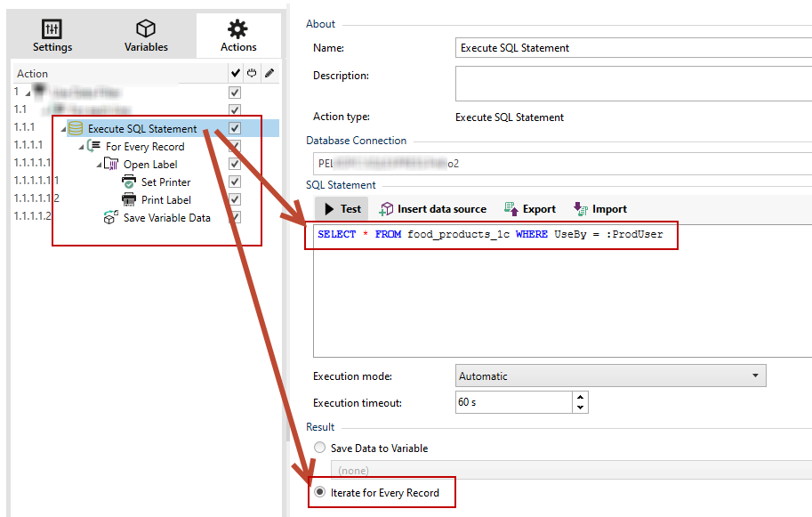812x517 pixels.
Task: Collapse the Open Label tree node
Action: pyautogui.click(x=100, y=165)
